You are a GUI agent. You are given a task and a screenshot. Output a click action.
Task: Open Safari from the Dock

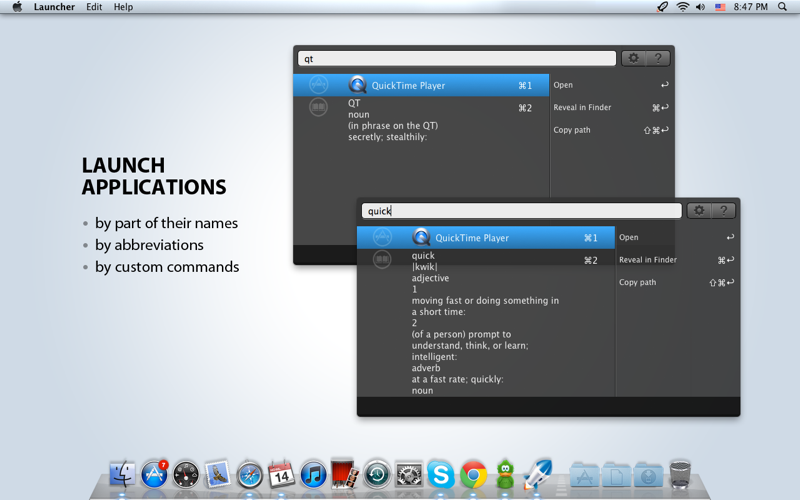[249, 476]
